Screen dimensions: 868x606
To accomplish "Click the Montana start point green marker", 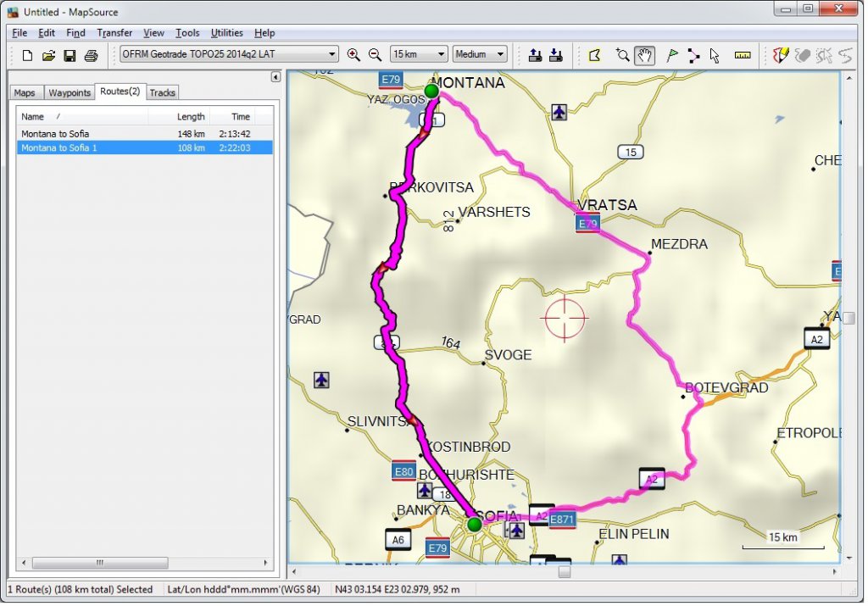I will [431, 90].
